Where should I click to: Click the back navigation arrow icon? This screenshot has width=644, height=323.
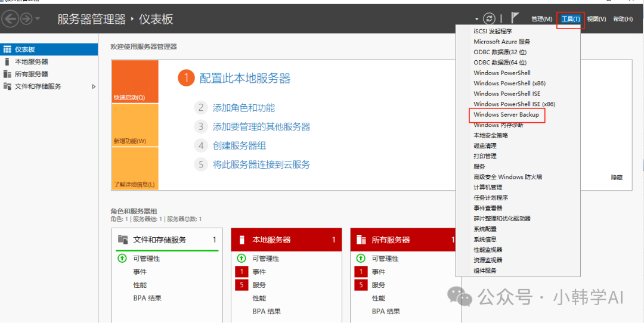coord(10,19)
